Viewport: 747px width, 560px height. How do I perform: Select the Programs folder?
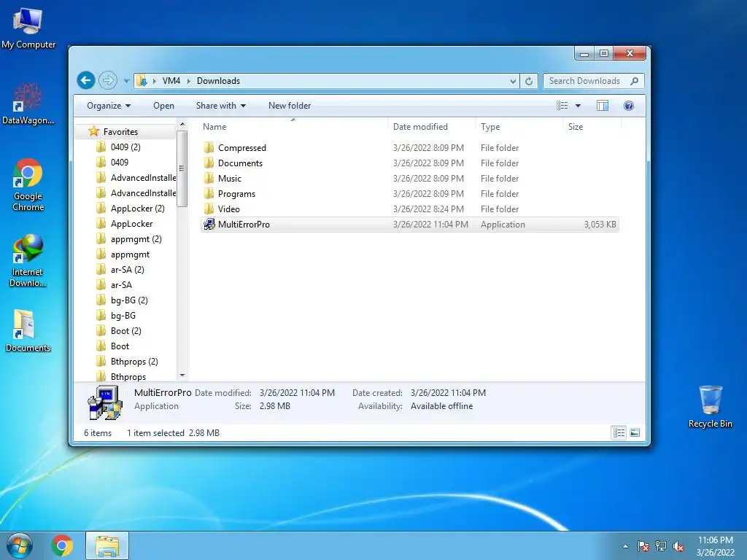coord(410,194)
